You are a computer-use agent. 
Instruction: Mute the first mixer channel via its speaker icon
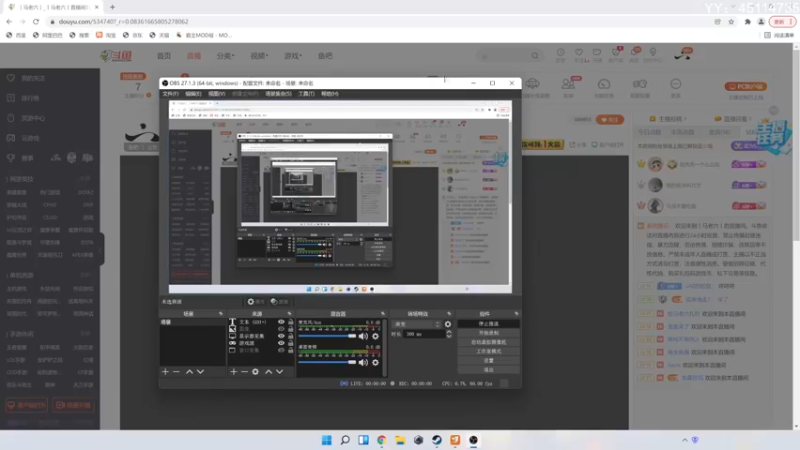pos(363,336)
